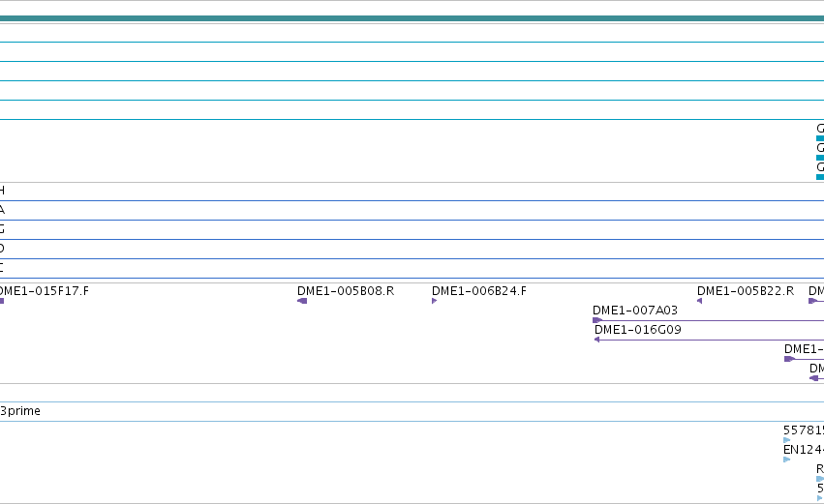
Task: Click the DME1-016G09 feature label
Action: [x=637, y=330]
